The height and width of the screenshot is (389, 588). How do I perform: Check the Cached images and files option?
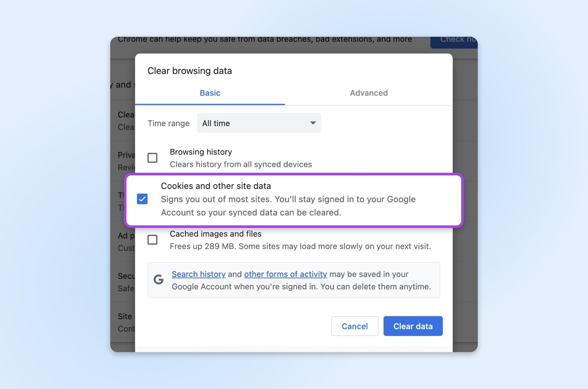[153, 240]
